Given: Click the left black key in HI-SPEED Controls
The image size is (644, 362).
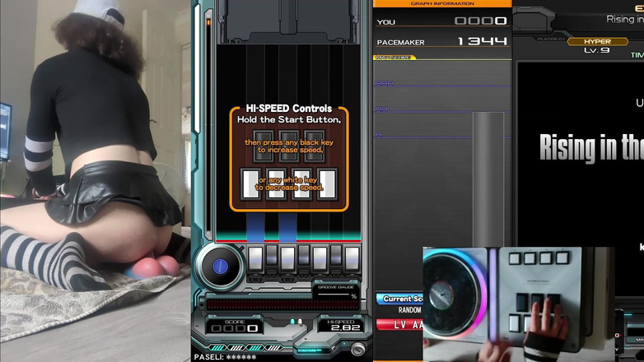Looking at the screenshot, I should click(264, 146).
